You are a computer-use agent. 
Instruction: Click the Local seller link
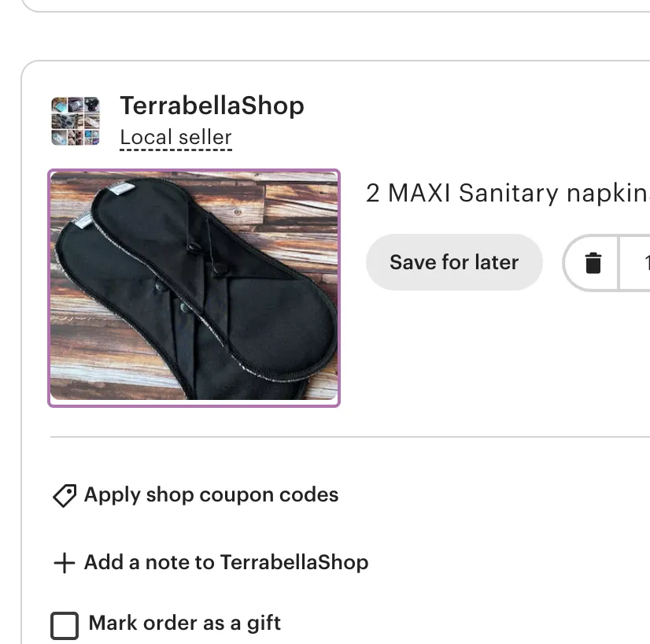click(x=175, y=137)
